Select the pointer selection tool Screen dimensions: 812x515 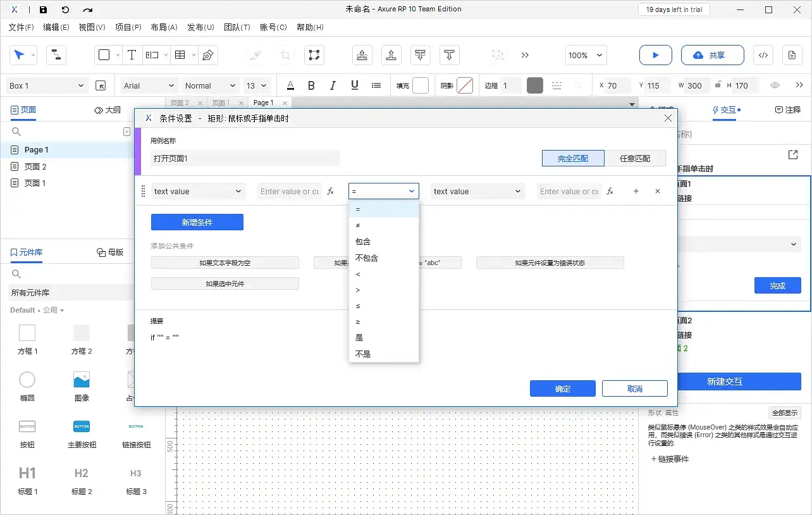tap(19, 55)
